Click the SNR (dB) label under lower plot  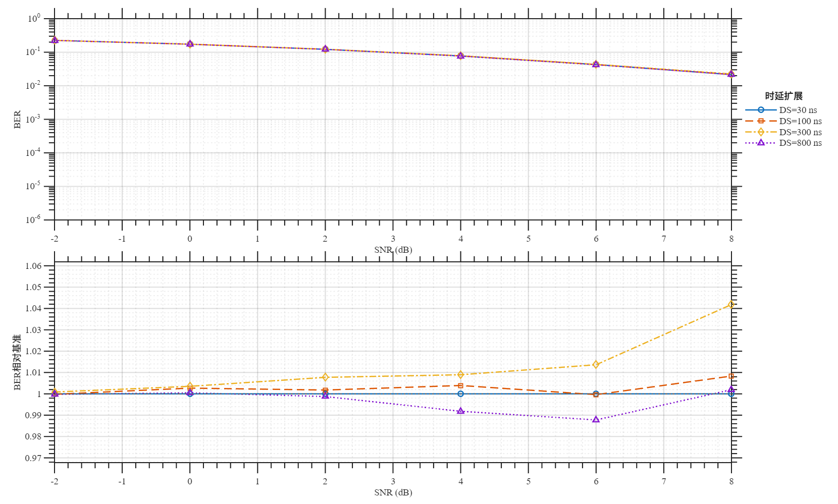click(x=392, y=491)
